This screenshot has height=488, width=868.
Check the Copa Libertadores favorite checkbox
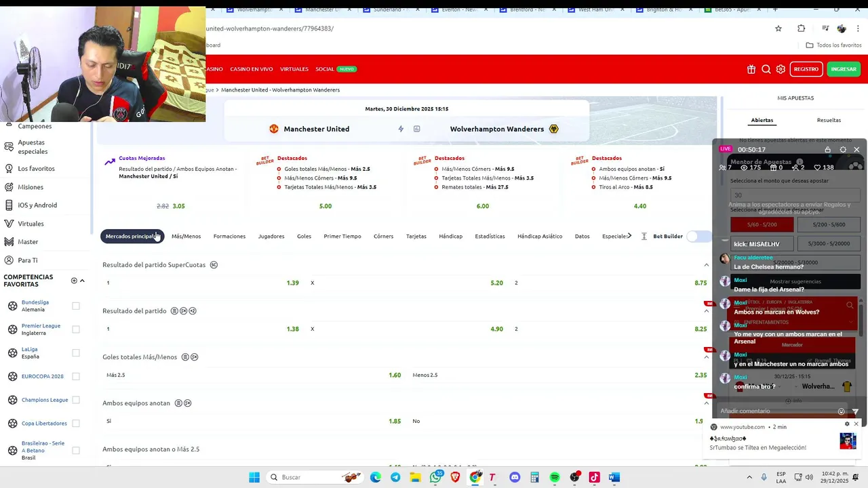76,424
